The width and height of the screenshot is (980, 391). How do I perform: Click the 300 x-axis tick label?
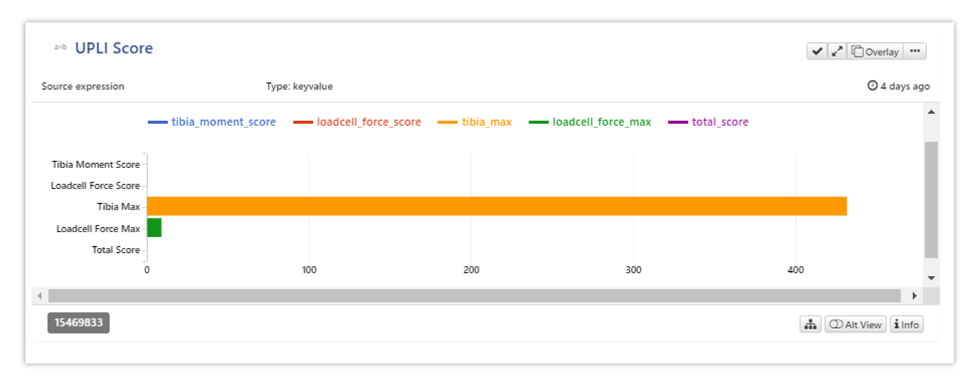pyautogui.click(x=633, y=270)
